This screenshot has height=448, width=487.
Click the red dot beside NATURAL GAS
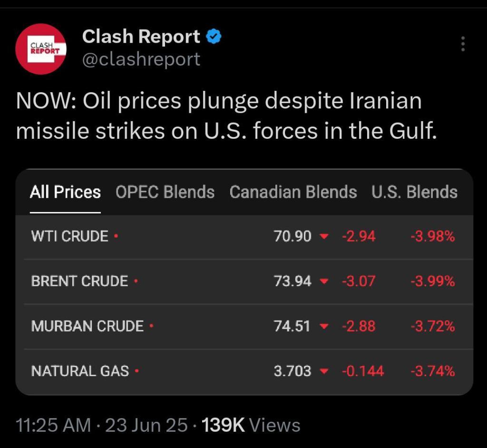tap(136, 370)
